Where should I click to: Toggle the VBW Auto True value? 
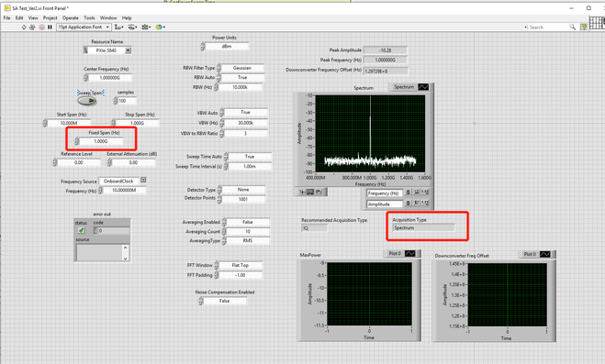point(246,113)
